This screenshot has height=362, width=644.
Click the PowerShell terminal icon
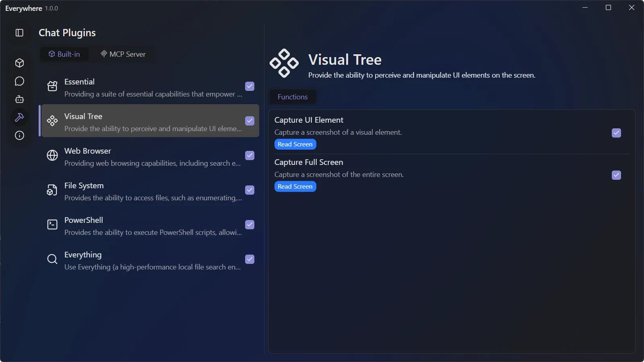pos(52,224)
